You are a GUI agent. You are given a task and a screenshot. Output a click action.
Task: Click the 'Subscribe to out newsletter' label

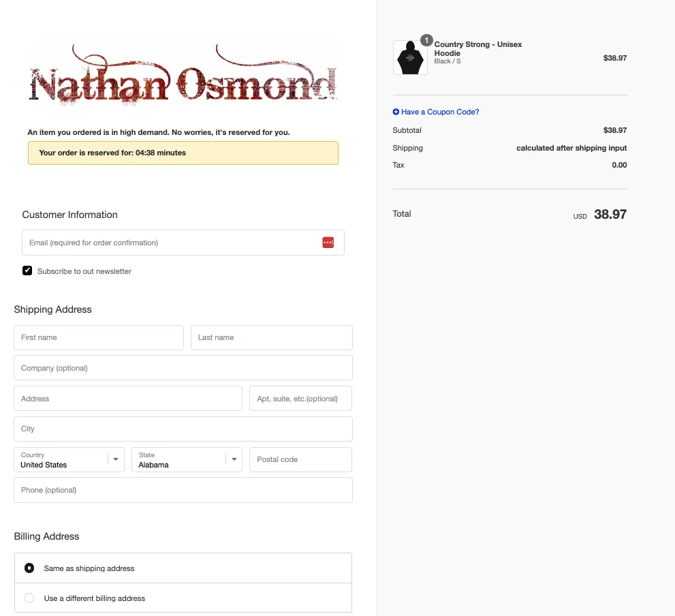[x=84, y=271]
